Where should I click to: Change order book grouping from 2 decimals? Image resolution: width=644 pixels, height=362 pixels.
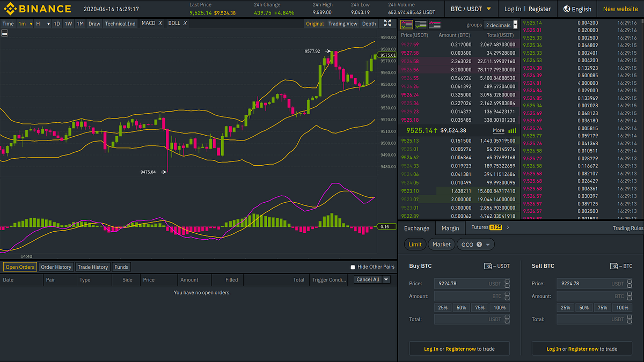click(499, 25)
